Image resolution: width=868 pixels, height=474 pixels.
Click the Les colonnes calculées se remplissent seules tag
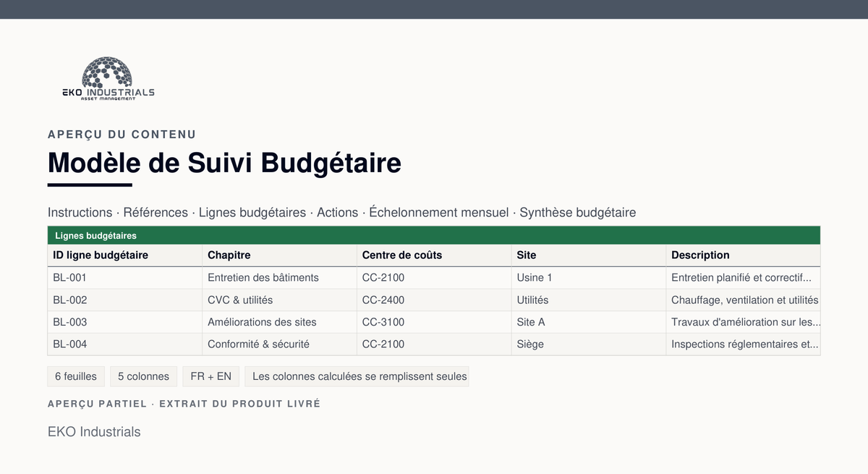click(x=357, y=376)
